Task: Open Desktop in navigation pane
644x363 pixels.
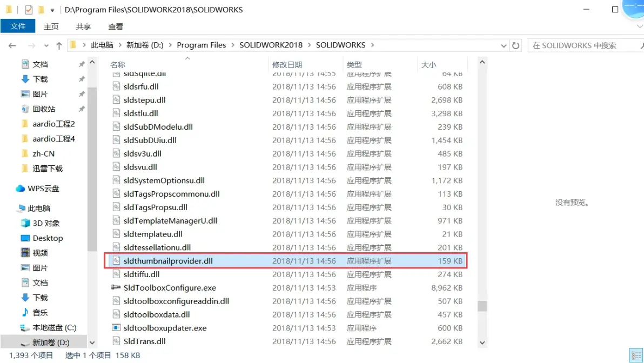Action: coord(47,238)
